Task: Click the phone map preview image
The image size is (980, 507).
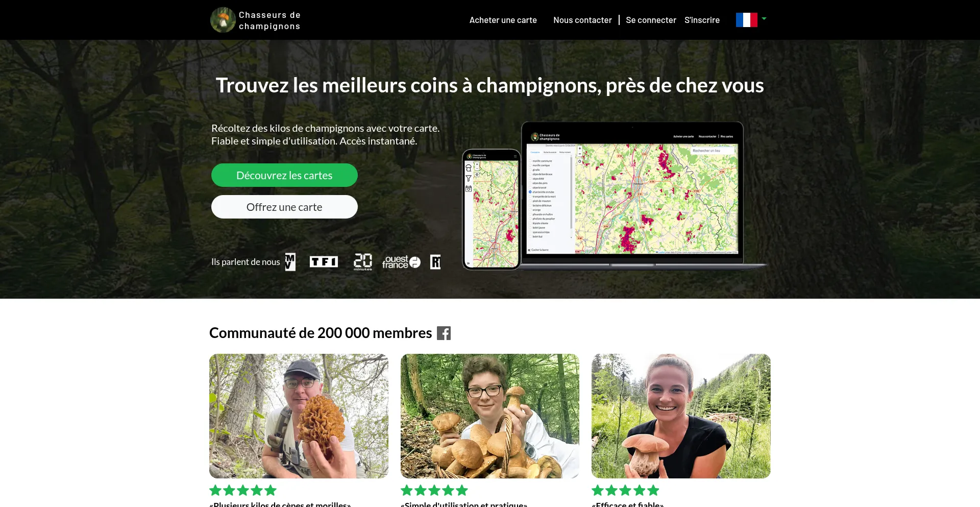Action: point(491,209)
